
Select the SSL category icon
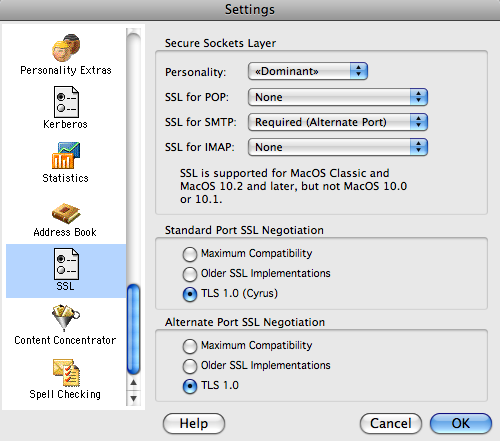pyautogui.click(x=66, y=264)
